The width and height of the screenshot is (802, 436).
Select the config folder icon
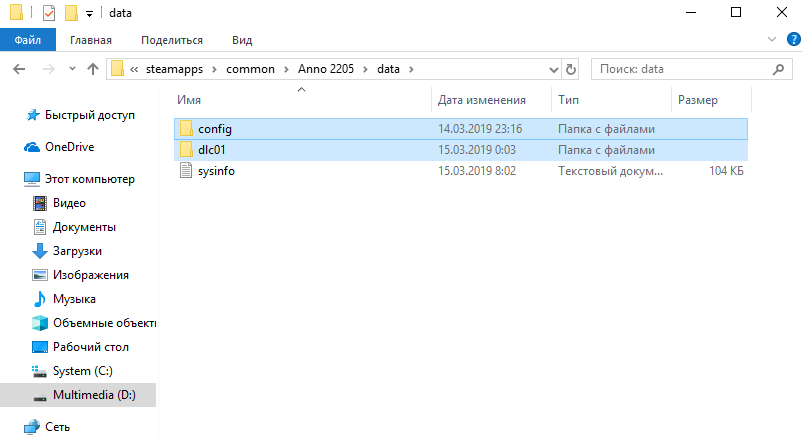185,129
